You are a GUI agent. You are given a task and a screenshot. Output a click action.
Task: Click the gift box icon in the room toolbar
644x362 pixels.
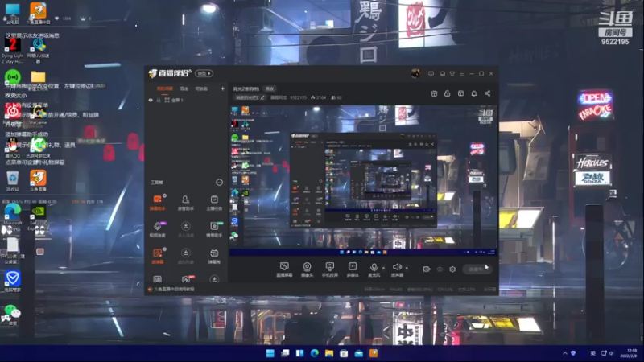(434, 93)
